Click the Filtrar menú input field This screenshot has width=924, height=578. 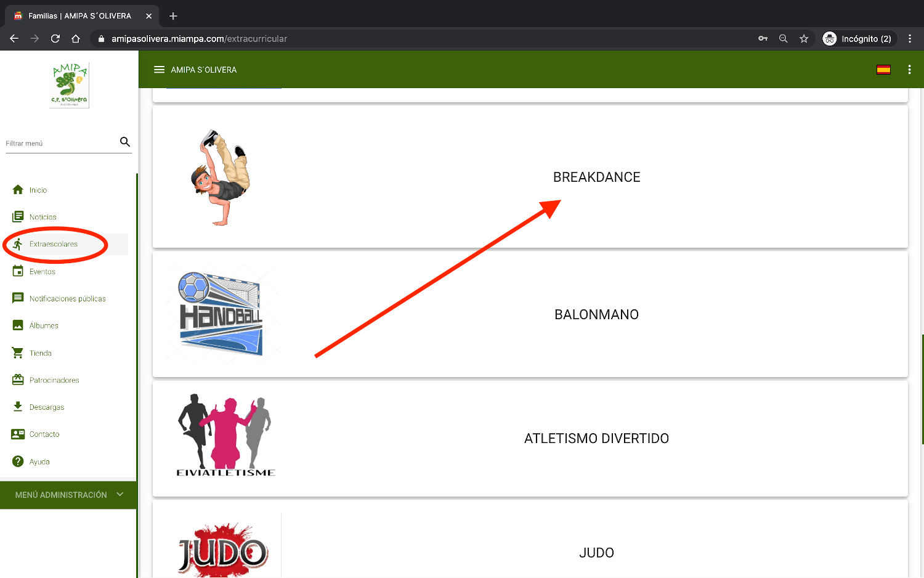point(62,143)
